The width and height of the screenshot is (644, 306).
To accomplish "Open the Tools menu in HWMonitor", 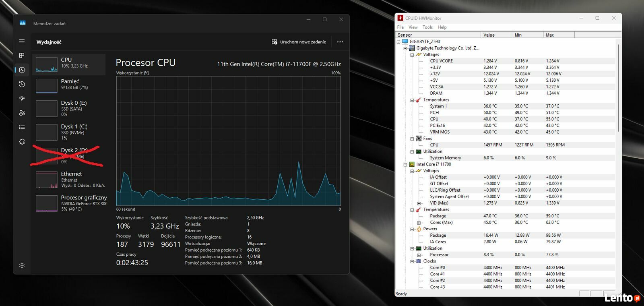I will [x=427, y=27].
